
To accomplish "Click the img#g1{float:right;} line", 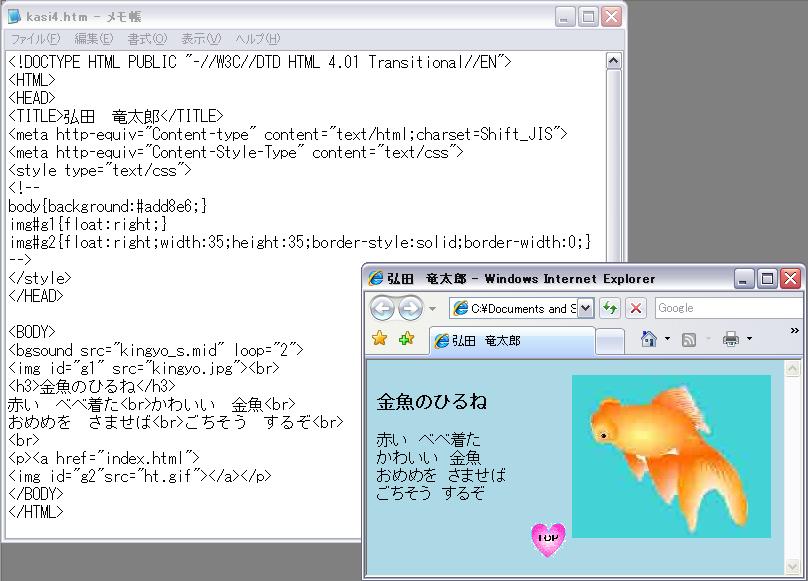I will click(x=88, y=224).
